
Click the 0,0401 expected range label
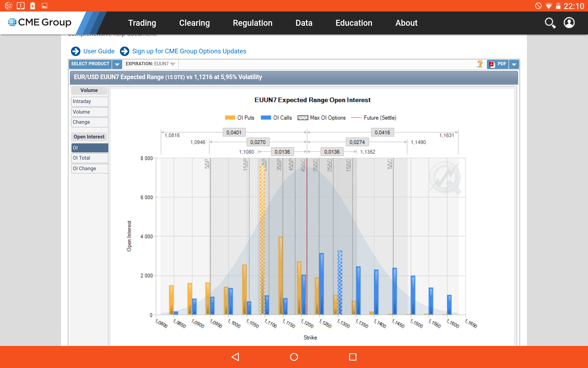(234, 132)
